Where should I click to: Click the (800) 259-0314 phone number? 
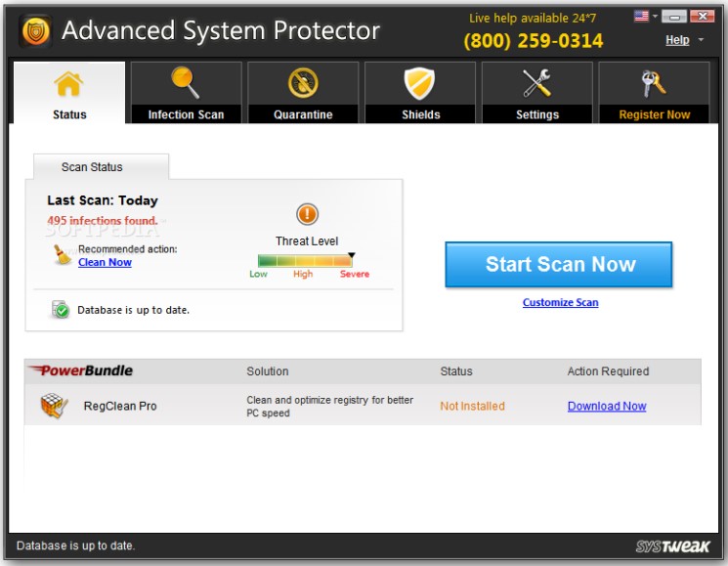pos(534,41)
